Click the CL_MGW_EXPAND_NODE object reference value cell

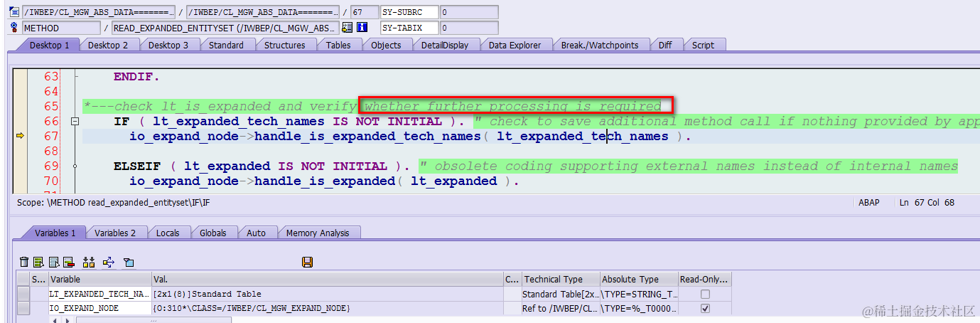pos(327,308)
